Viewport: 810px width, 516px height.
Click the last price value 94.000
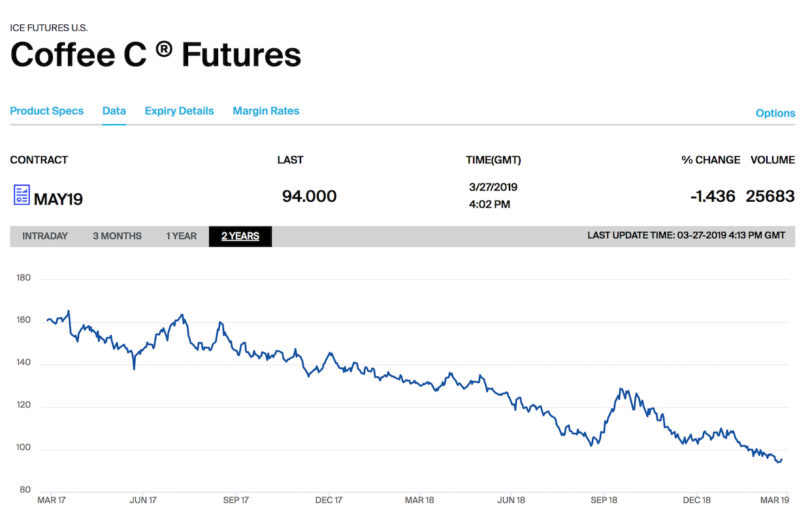(309, 196)
